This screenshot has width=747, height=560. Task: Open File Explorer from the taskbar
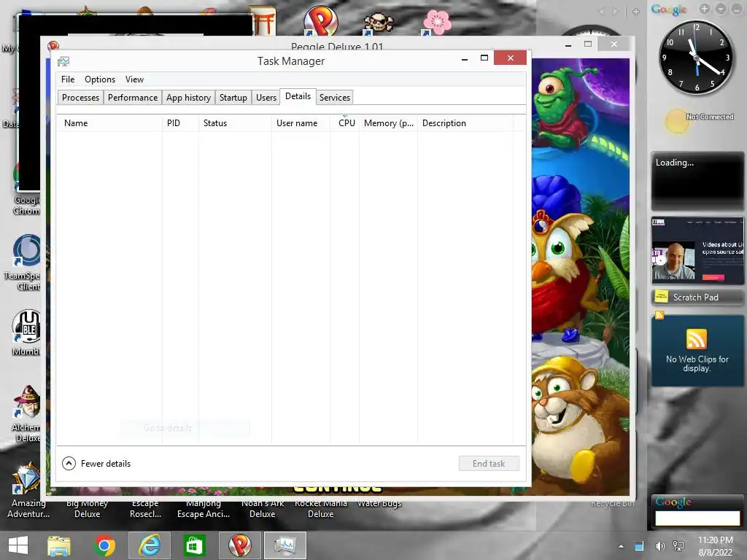58,545
